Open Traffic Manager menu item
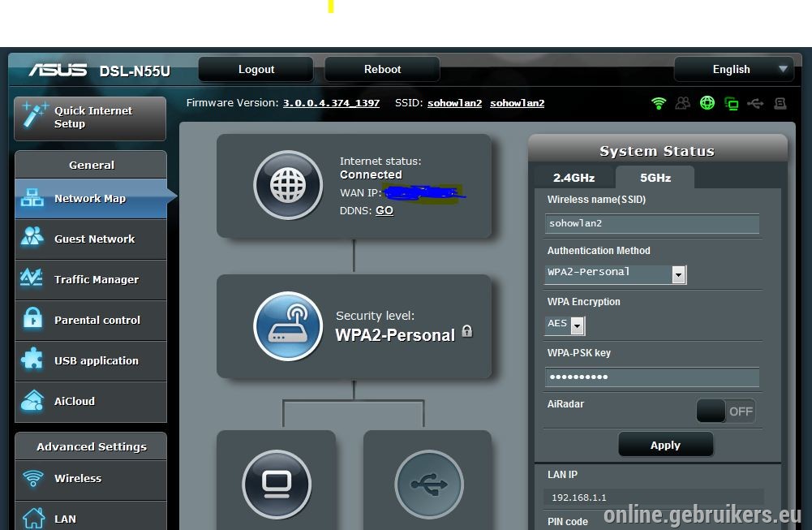 (x=91, y=279)
